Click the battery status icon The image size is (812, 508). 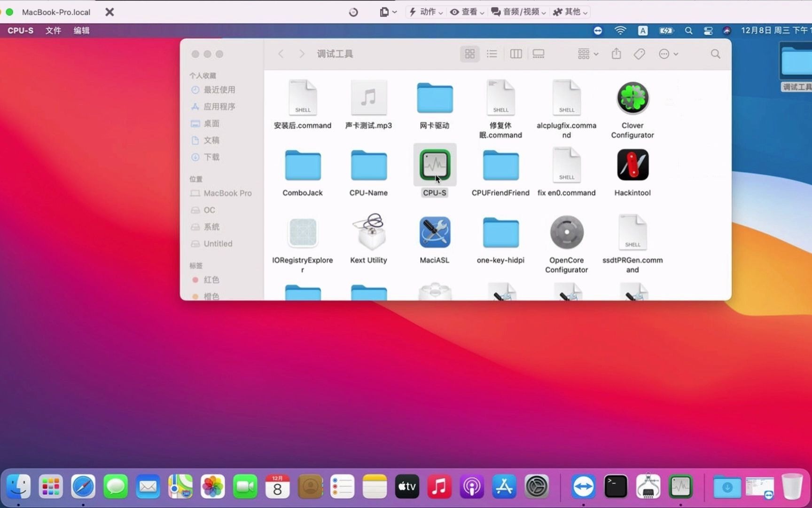point(666,31)
